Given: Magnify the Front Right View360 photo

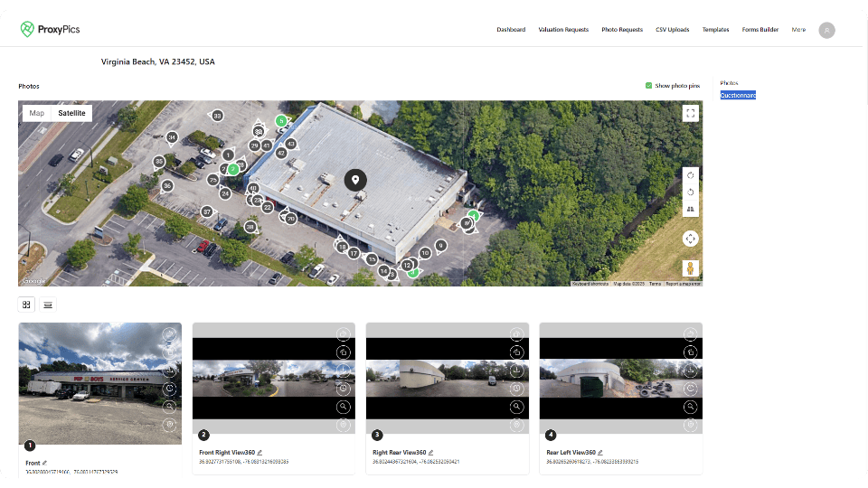Looking at the screenshot, I should 343,407.
